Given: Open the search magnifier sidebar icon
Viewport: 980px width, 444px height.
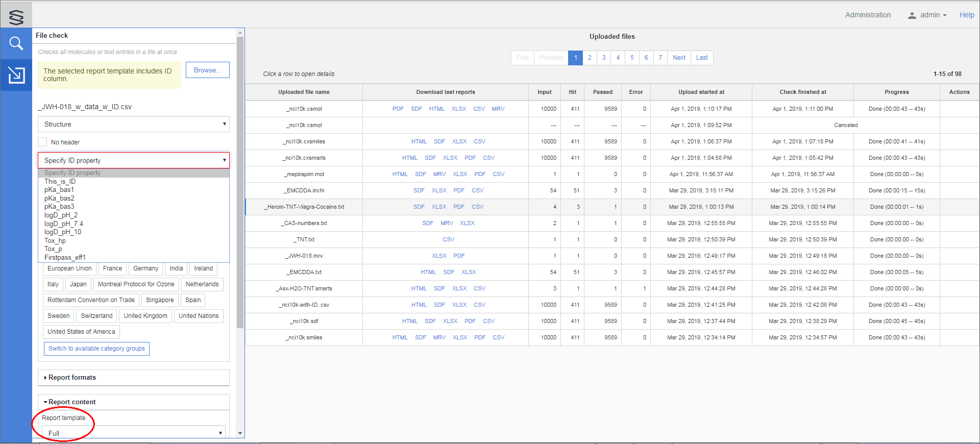Looking at the screenshot, I should coord(16,44).
